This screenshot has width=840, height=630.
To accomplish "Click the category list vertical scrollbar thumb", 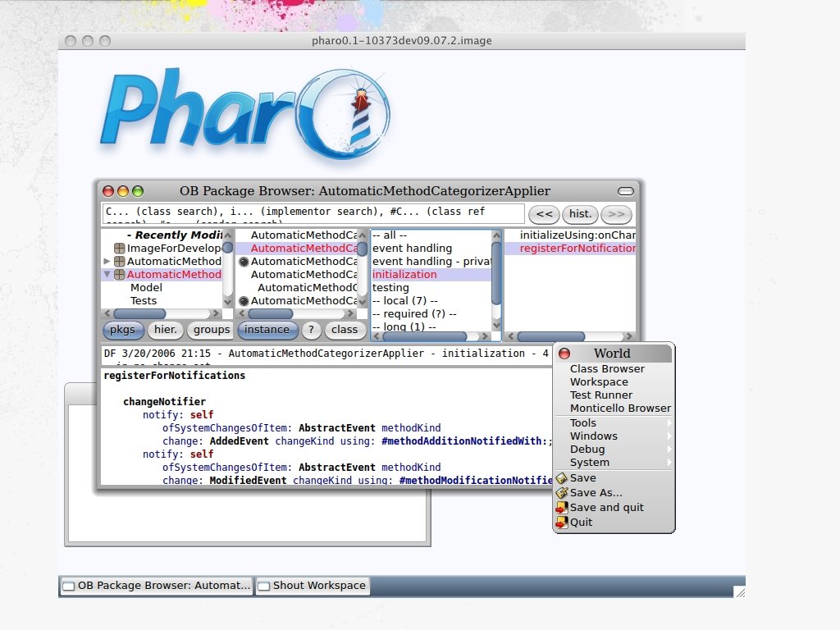I will click(496, 273).
